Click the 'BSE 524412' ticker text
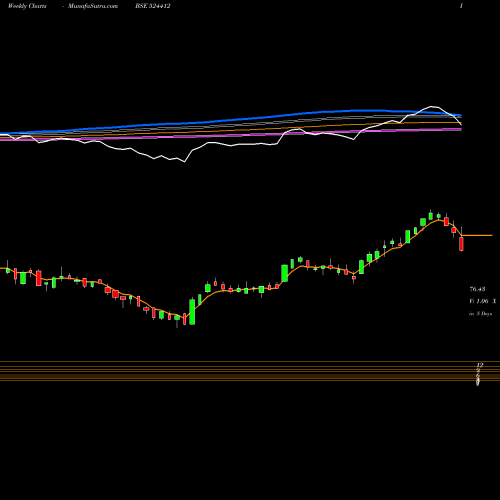Viewport: 500px width, 500px height. point(153,6)
